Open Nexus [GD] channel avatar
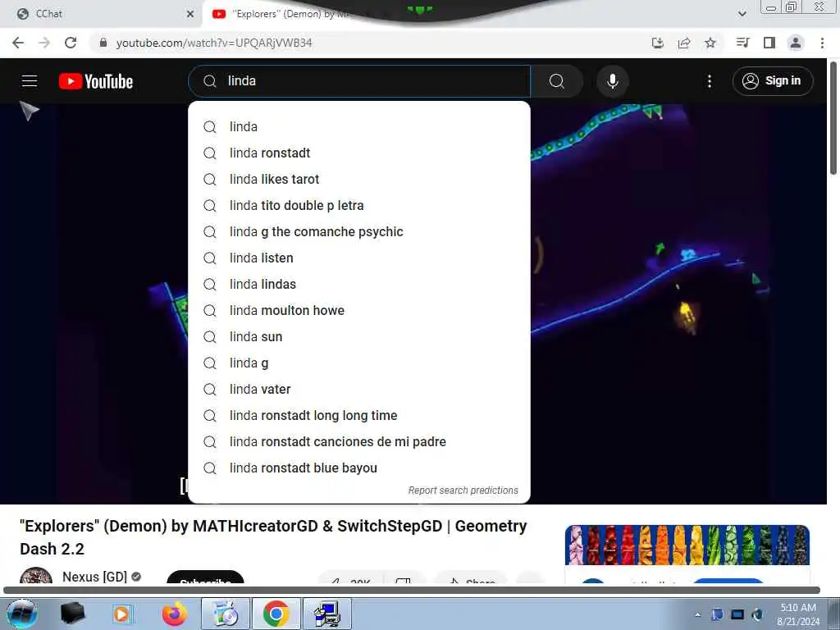The height and width of the screenshot is (630, 840). pyautogui.click(x=36, y=577)
